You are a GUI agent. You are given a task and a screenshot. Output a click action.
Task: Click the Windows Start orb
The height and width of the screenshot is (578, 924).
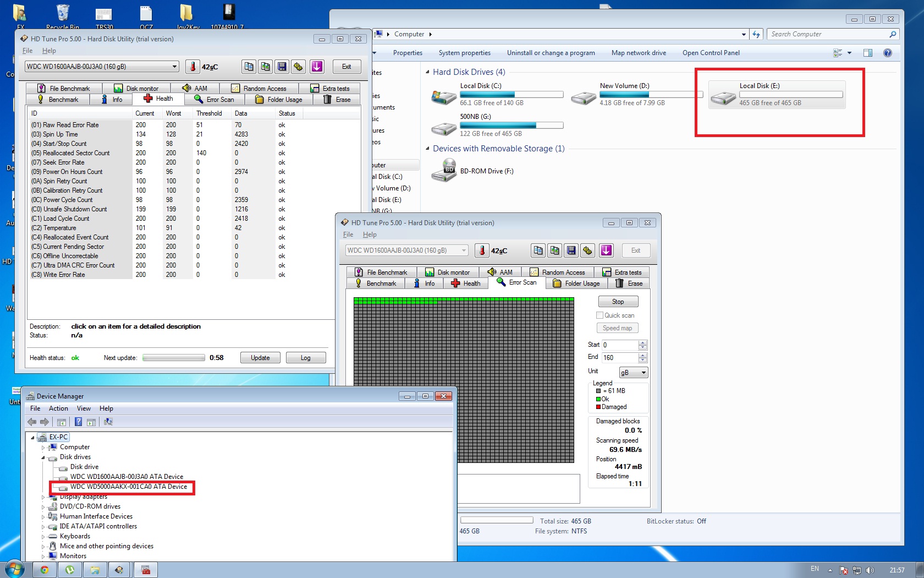click(15, 569)
